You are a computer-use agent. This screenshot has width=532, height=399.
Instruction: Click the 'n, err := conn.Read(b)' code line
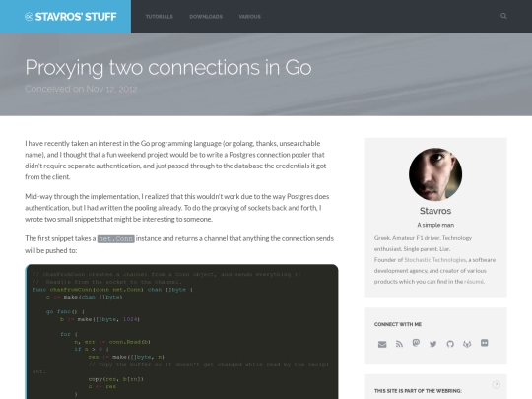(112, 342)
